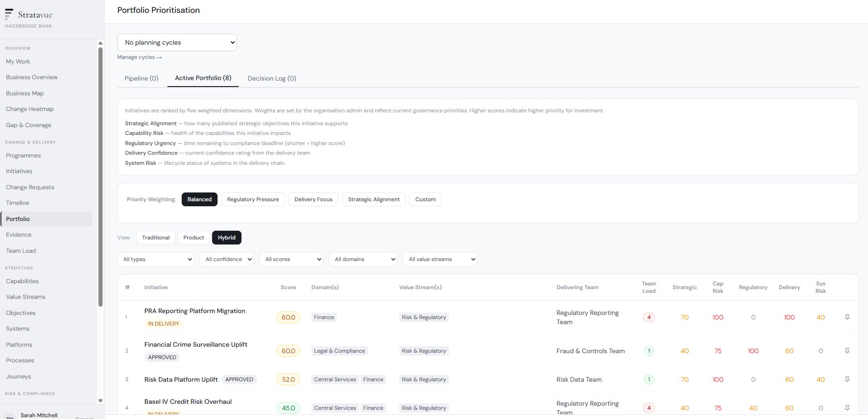This screenshot has width=868, height=419.
Task: Switch priority weighting to Regulatory Pressure
Action: (253, 199)
